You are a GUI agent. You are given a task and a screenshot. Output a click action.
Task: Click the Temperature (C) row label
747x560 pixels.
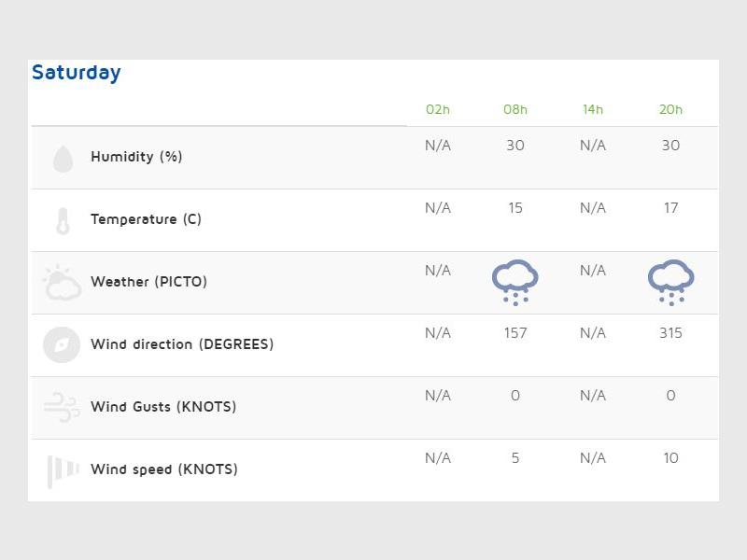(x=146, y=219)
